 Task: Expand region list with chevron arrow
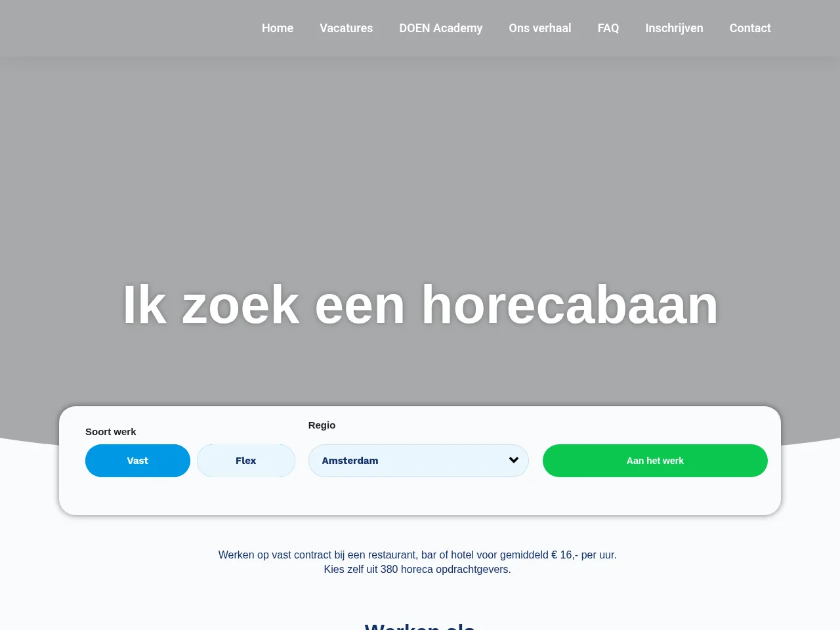tap(514, 460)
